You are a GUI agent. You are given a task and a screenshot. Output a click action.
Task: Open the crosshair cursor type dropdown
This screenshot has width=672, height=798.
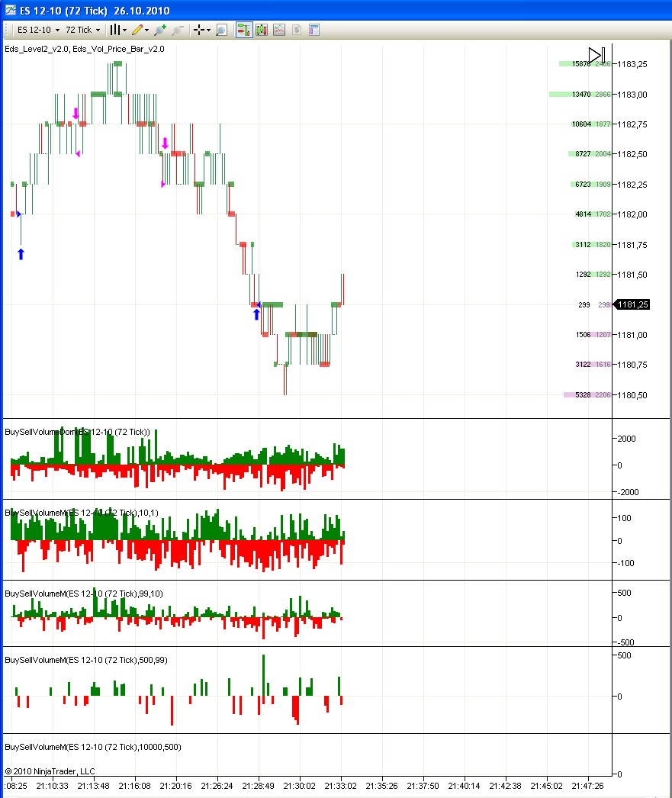[202, 30]
